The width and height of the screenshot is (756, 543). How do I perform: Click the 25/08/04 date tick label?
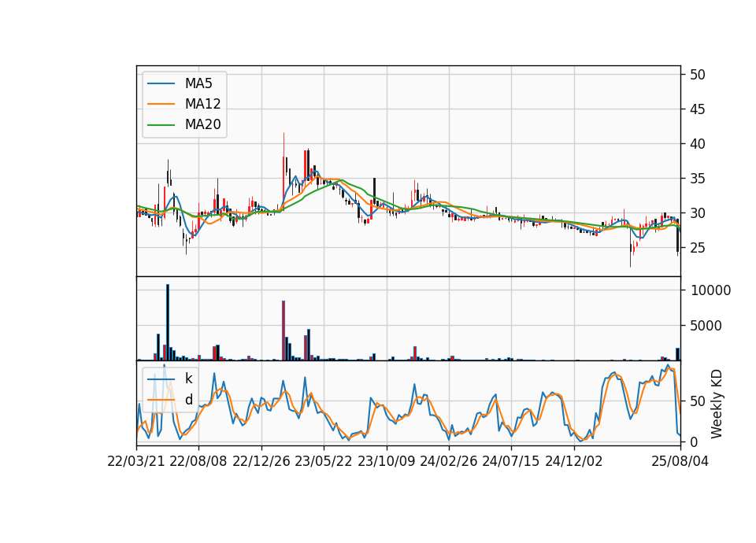pyautogui.click(x=680, y=461)
